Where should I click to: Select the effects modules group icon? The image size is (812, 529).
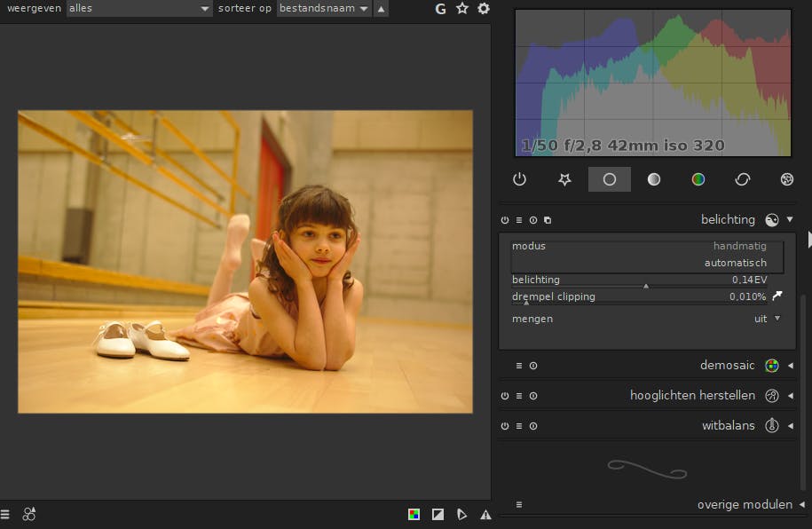point(786,179)
